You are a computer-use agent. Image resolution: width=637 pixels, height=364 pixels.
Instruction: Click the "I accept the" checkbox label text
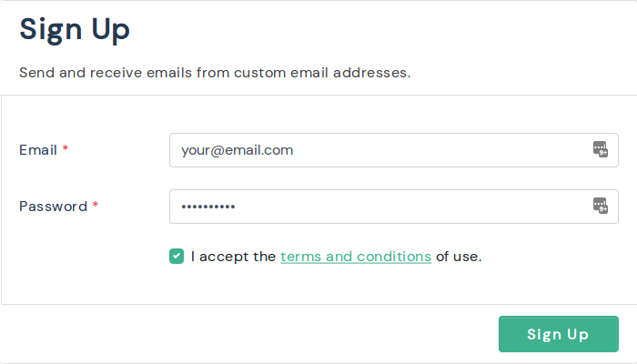(x=233, y=257)
